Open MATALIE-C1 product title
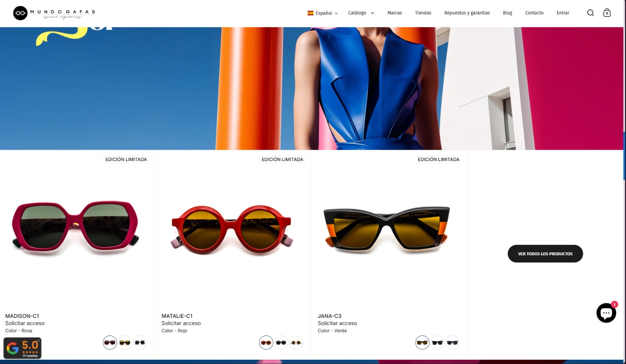The width and height of the screenshot is (626, 364). pos(177,316)
